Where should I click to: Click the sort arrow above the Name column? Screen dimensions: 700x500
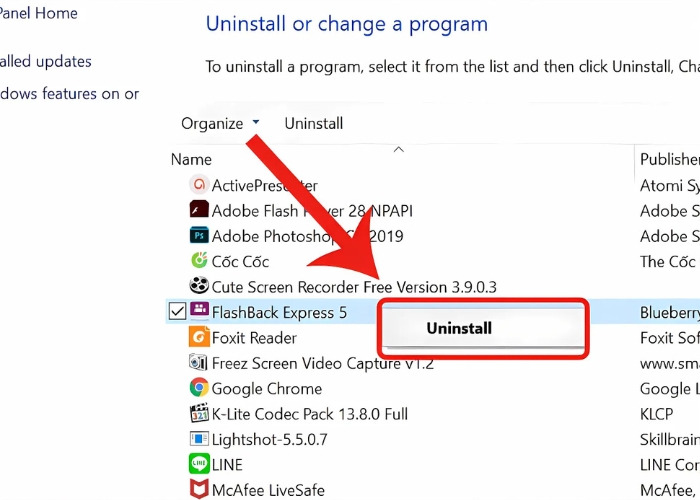398,150
